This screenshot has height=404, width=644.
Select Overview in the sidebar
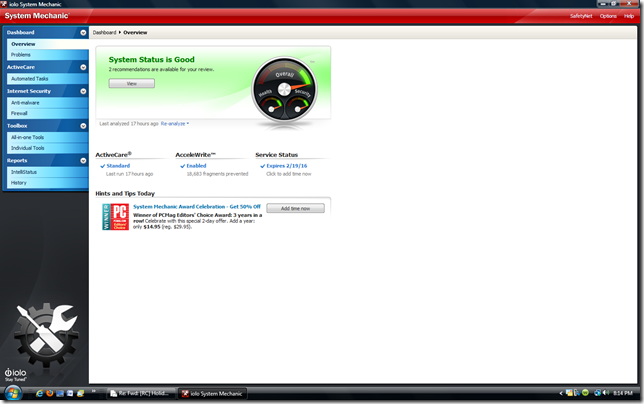[47, 44]
